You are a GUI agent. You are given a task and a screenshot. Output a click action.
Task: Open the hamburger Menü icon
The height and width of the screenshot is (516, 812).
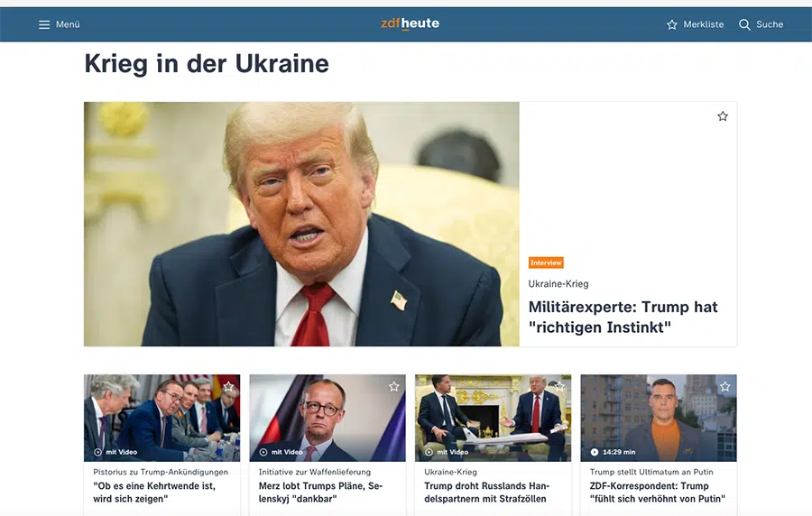[44, 24]
